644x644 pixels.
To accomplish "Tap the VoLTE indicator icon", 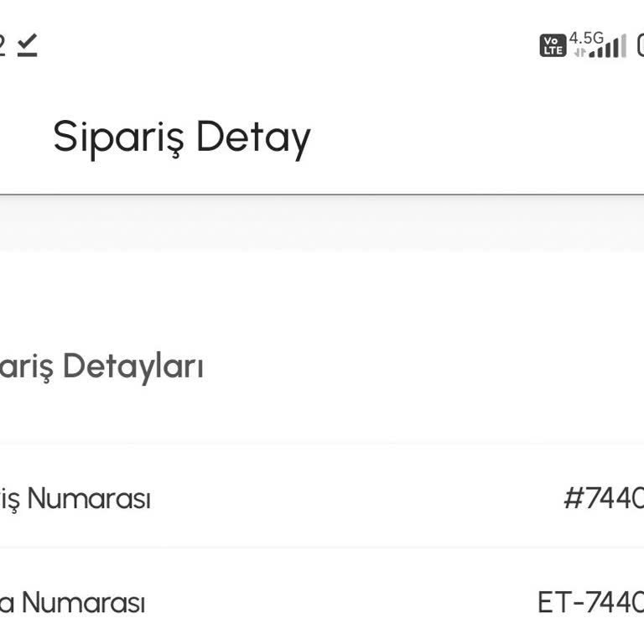I will click(x=553, y=45).
